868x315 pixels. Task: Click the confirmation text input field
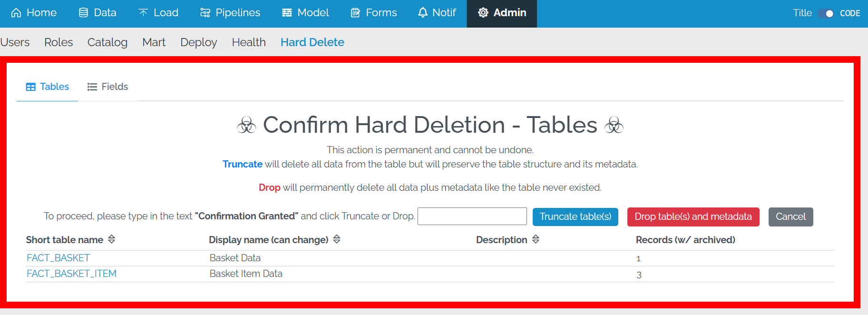click(x=471, y=216)
